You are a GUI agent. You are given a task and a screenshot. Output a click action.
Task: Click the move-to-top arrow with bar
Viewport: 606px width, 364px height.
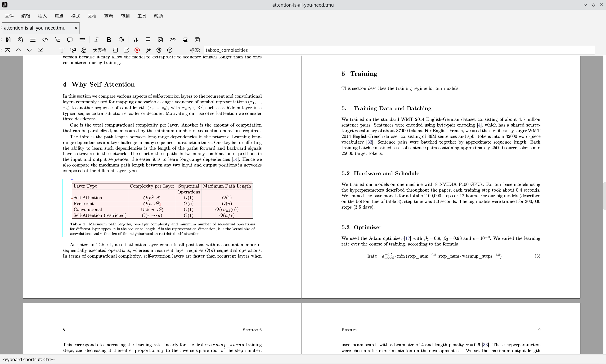click(x=8, y=50)
